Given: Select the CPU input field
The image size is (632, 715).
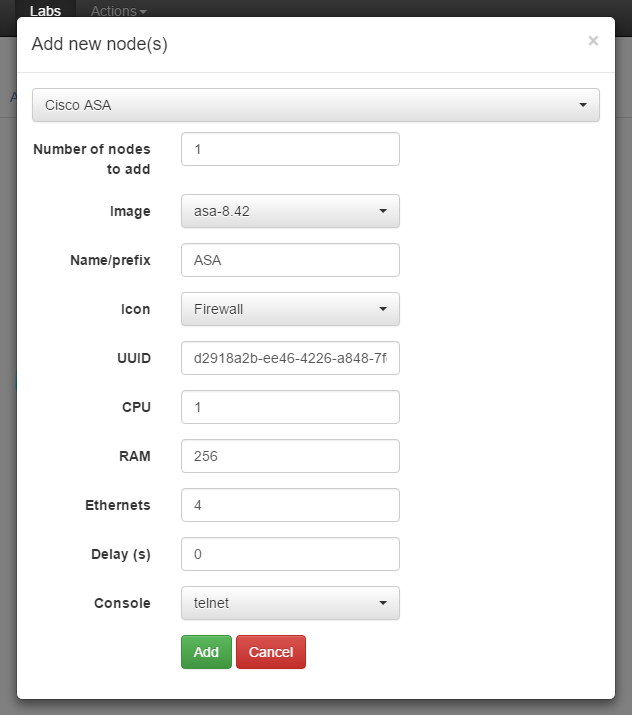Looking at the screenshot, I should (x=290, y=407).
